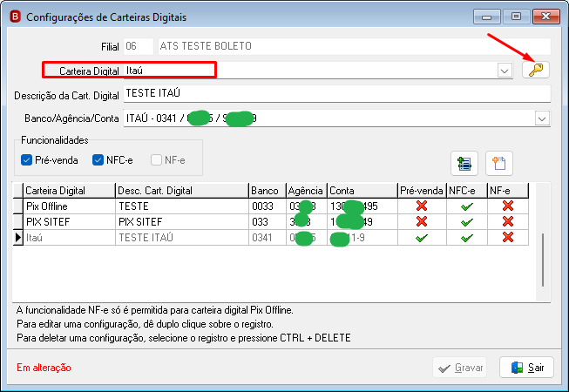Click the Banco column header
The height and width of the screenshot is (392, 569).
pos(268,191)
